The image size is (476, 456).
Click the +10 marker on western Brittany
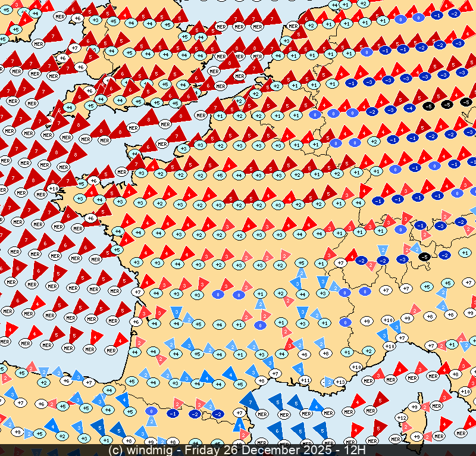click(x=53, y=189)
